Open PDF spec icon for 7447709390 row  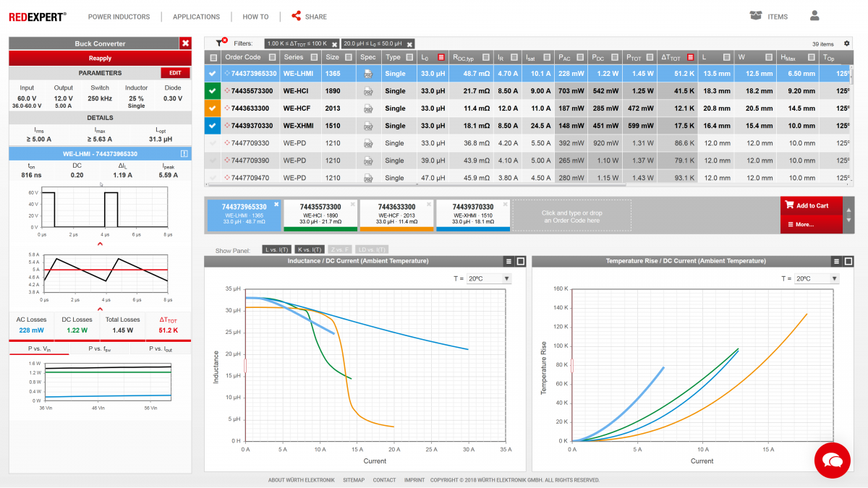click(x=368, y=160)
